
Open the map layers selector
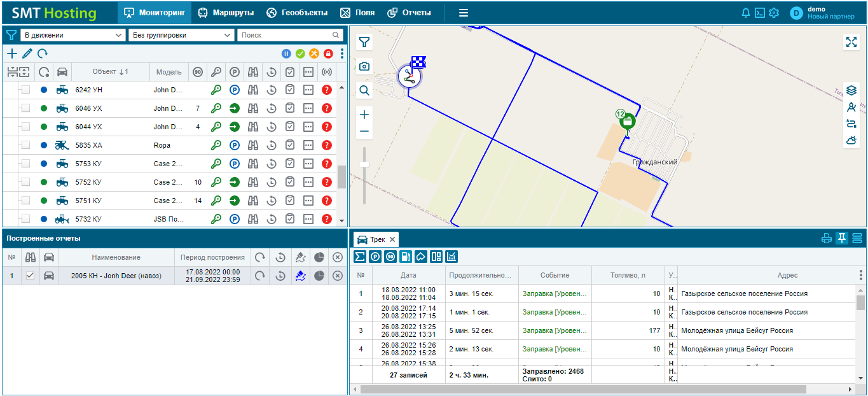click(x=851, y=90)
